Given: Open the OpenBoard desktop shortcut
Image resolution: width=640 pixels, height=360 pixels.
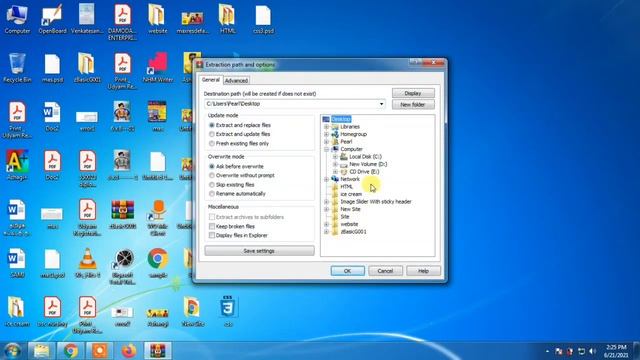Looking at the screenshot, I should (x=52, y=19).
